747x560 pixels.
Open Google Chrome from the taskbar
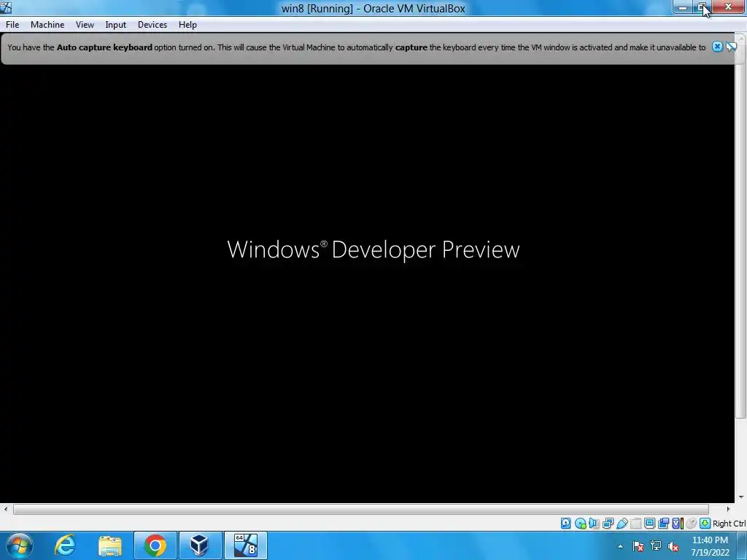(x=155, y=545)
